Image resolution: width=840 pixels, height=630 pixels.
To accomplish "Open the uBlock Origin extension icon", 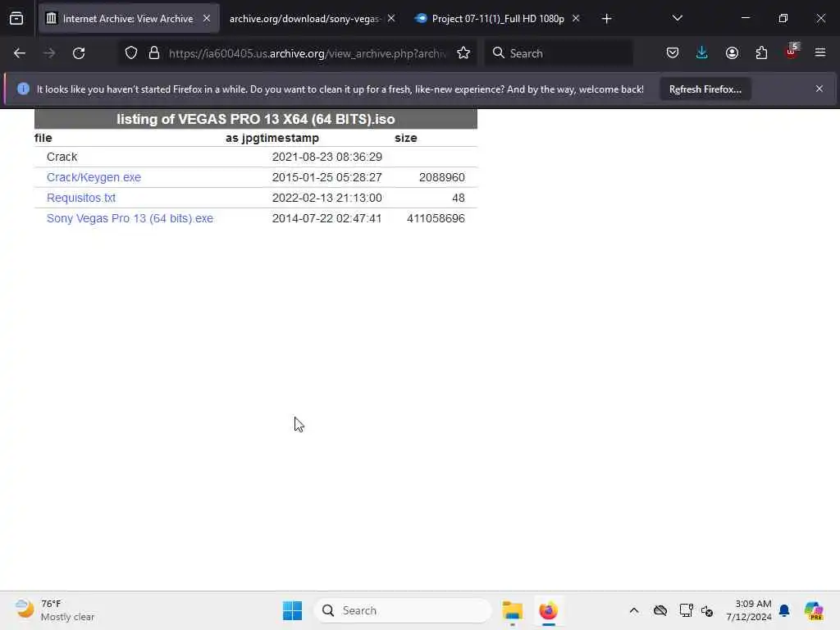I will 792,52.
